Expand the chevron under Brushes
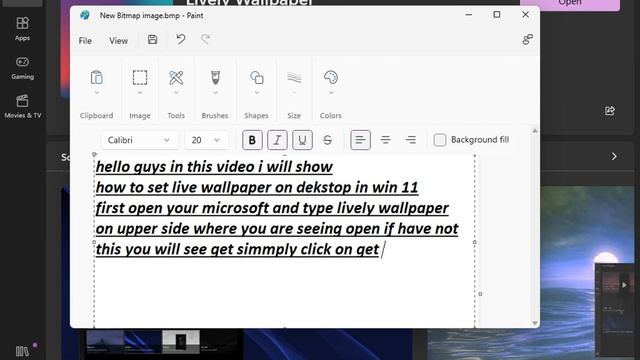Image resolution: width=640 pixels, height=360 pixels. [215, 93]
